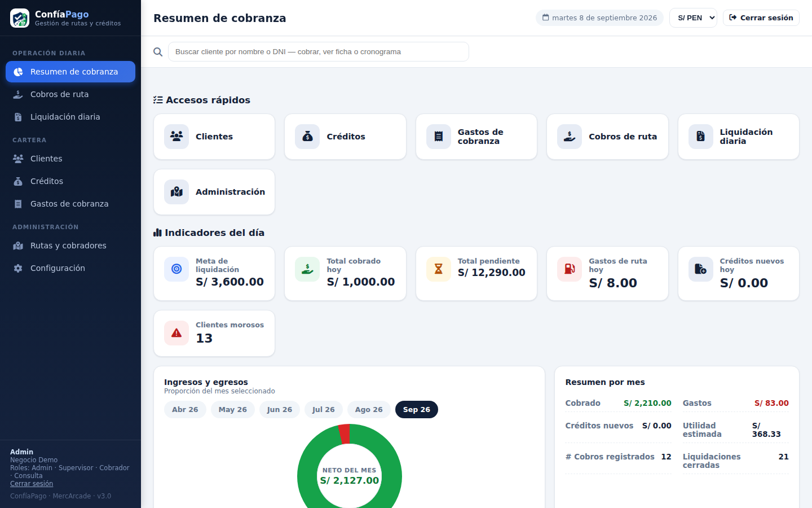Click the bar chart icon beside Indicadores del día
Screen dimensions: 812x508
click(157, 233)
